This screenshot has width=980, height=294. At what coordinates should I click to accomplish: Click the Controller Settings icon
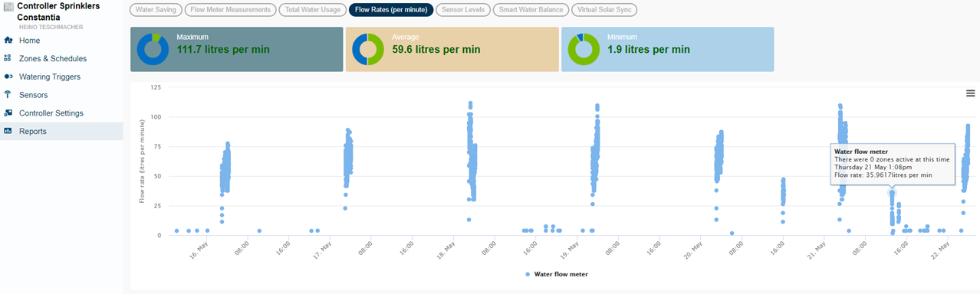click(8, 113)
